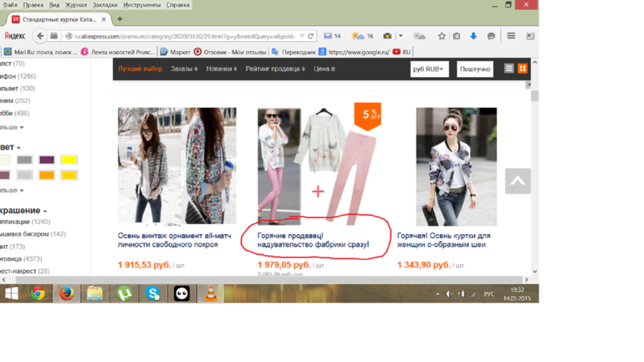Switch to the list view icon
The width and height of the screenshot is (644, 362).
click(x=509, y=69)
